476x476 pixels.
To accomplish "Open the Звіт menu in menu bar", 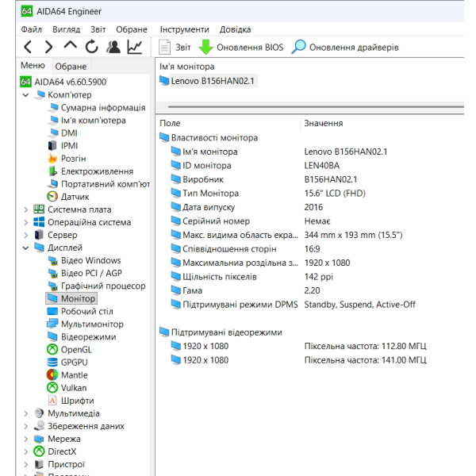I will [x=98, y=29].
